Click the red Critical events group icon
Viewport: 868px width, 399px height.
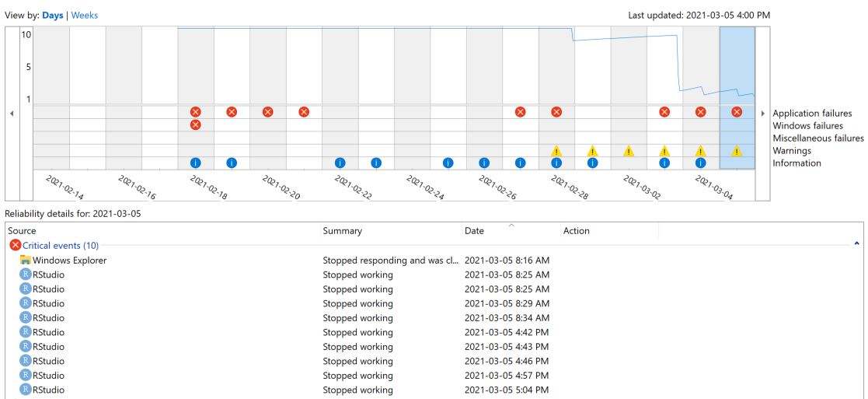click(x=16, y=245)
